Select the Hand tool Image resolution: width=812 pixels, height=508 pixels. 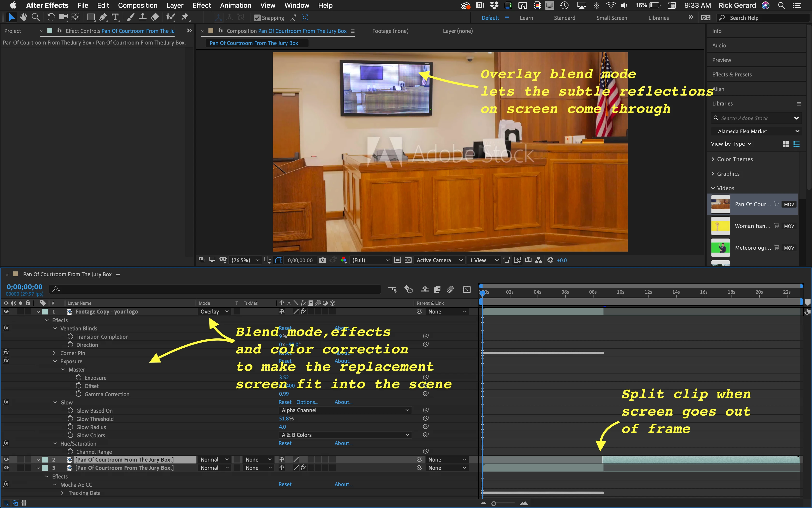[x=23, y=17]
